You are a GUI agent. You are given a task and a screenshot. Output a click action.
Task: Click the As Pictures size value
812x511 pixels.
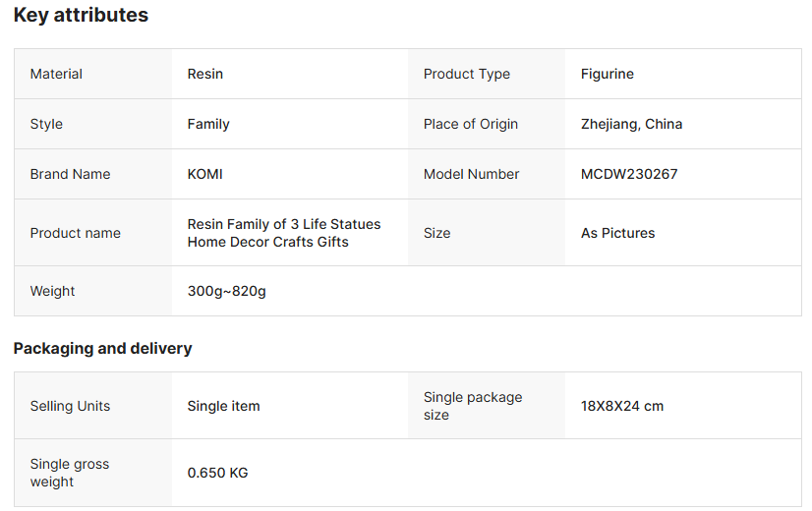pyautogui.click(x=617, y=233)
